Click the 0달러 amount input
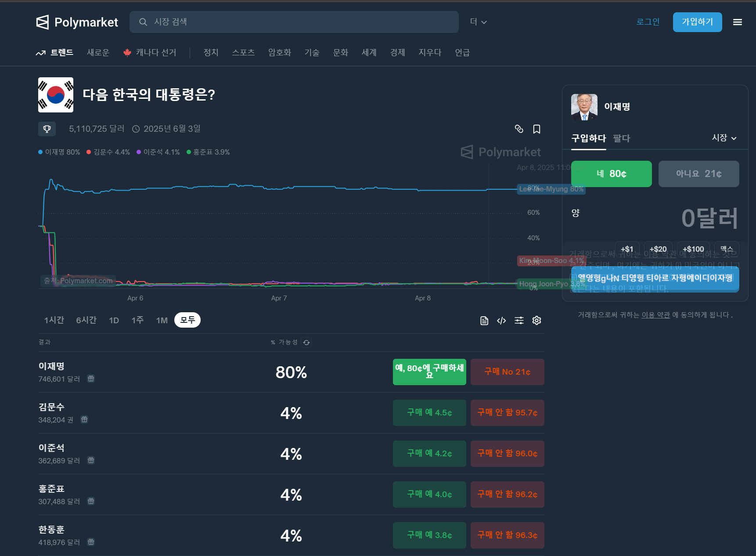The width and height of the screenshot is (756, 556). coord(709,218)
